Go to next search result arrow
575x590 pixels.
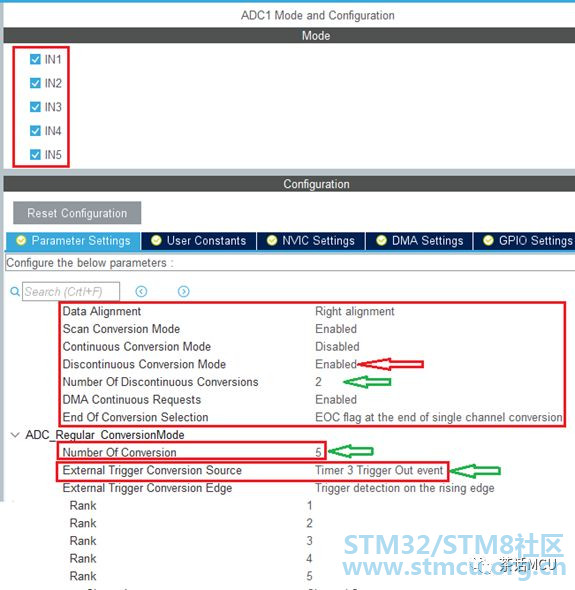[184, 291]
